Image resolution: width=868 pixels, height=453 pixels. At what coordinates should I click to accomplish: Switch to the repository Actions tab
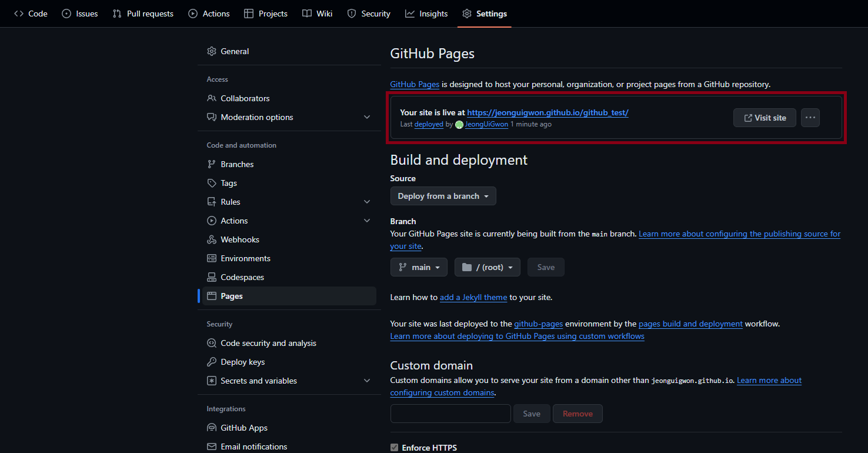point(209,14)
